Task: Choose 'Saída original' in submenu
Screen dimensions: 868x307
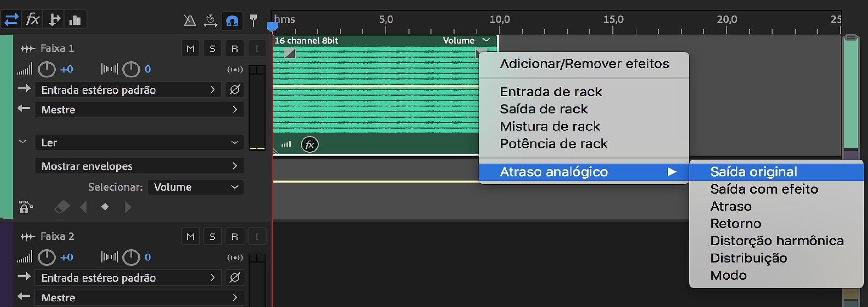Action: [x=776, y=172]
